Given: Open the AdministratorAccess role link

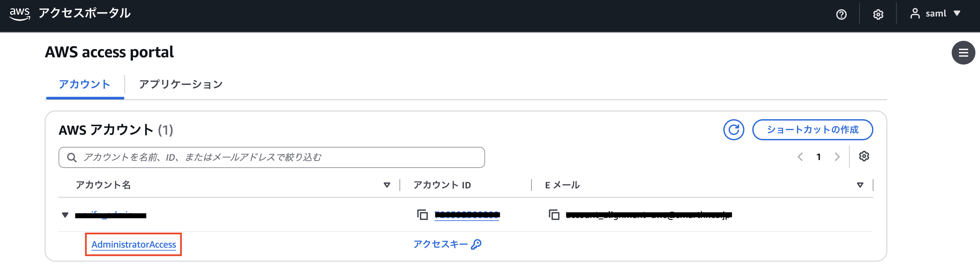Looking at the screenshot, I should (x=134, y=245).
